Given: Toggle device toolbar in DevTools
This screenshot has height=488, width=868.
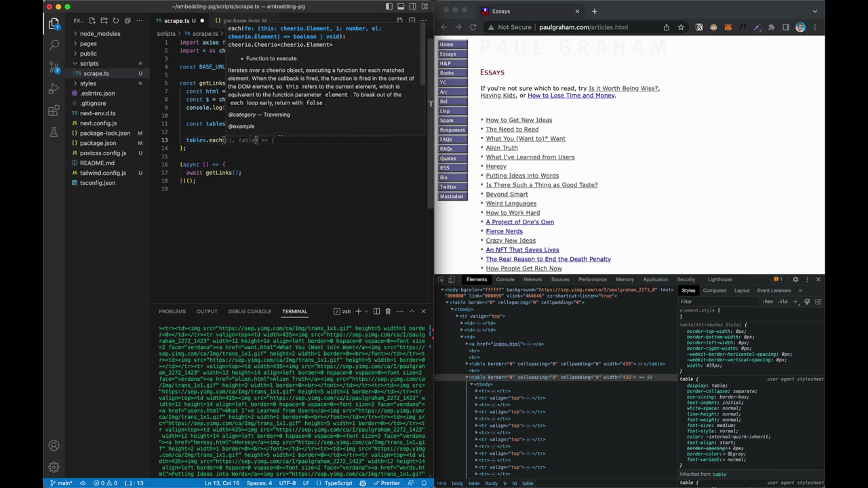Looking at the screenshot, I should (x=452, y=279).
